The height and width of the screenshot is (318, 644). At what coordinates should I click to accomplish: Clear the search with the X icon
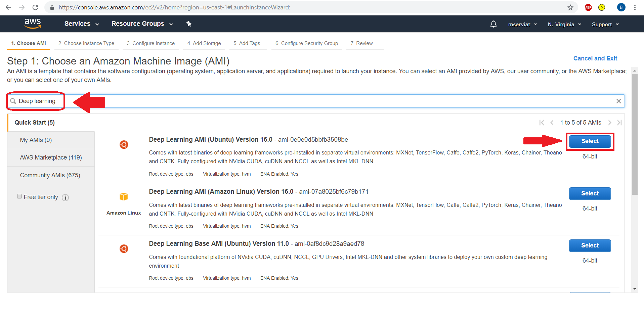click(x=618, y=101)
